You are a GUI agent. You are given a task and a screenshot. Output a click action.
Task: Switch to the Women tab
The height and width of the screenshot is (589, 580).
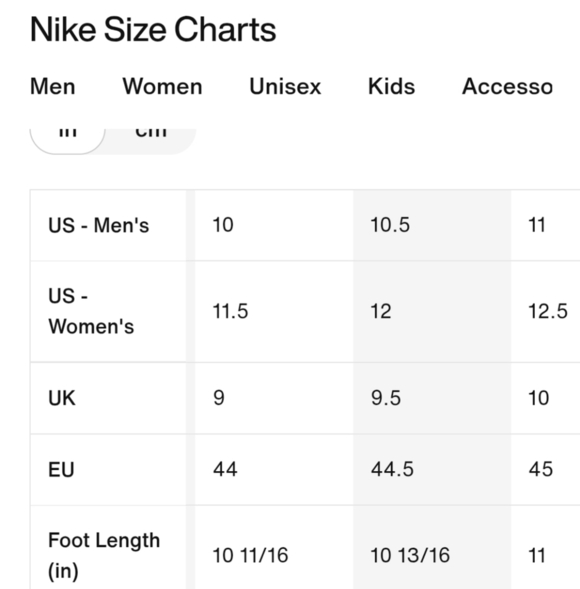(163, 87)
